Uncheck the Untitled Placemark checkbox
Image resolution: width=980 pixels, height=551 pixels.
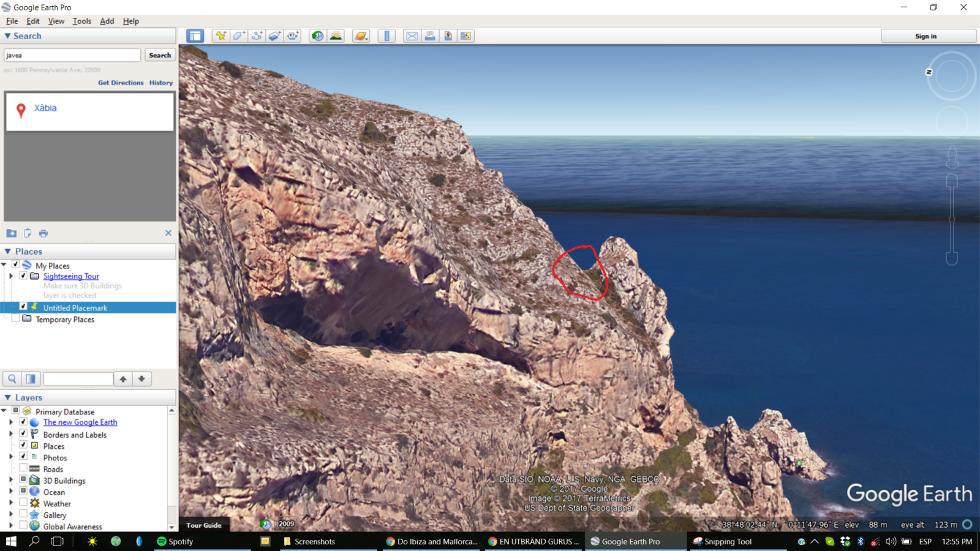(23, 307)
